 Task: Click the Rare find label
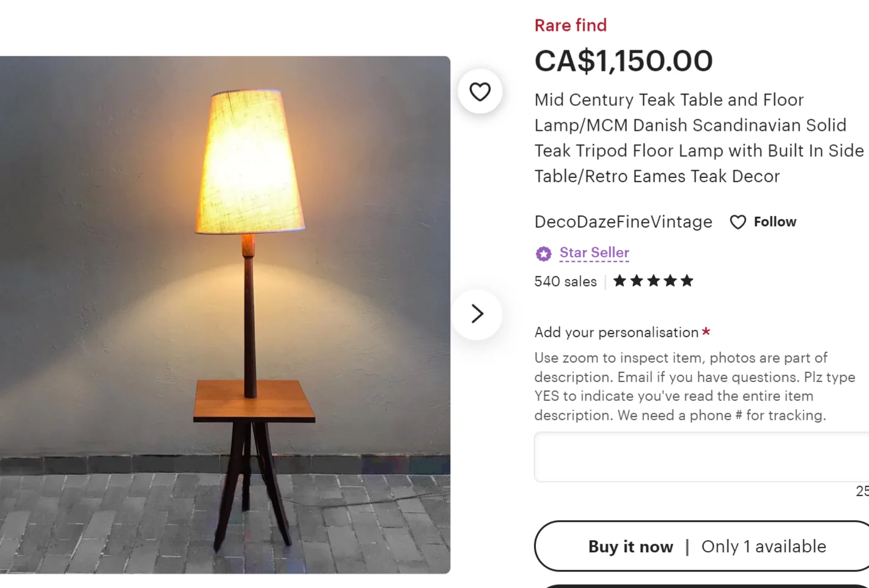(570, 25)
